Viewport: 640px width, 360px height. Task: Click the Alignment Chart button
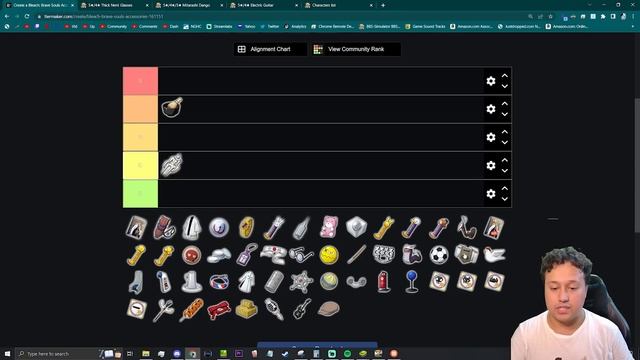pyautogui.click(x=270, y=49)
